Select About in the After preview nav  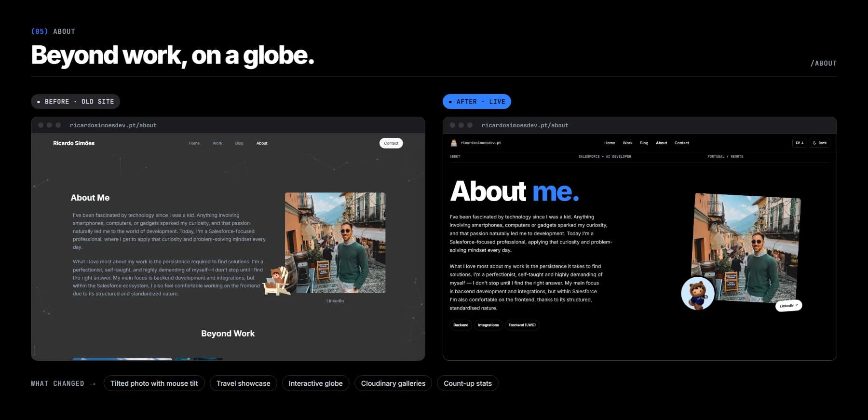click(x=662, y=143)
